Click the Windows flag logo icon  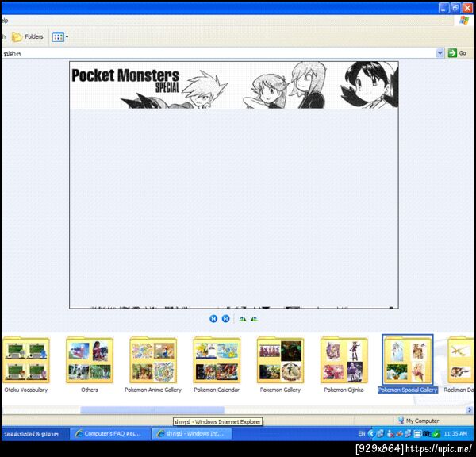click(464, 21)
